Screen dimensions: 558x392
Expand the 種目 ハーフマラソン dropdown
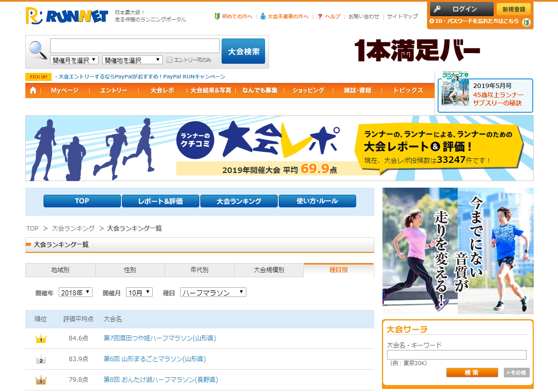[213, 292]
